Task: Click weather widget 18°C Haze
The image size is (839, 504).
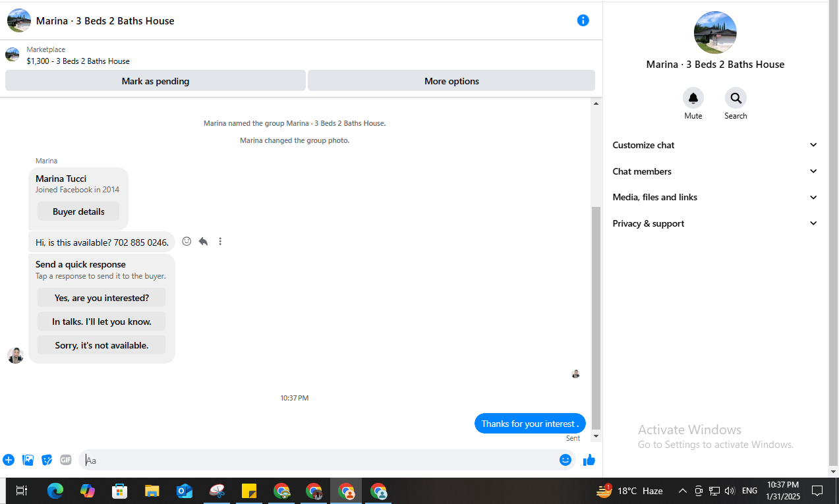Action: [x=629, y=491]
